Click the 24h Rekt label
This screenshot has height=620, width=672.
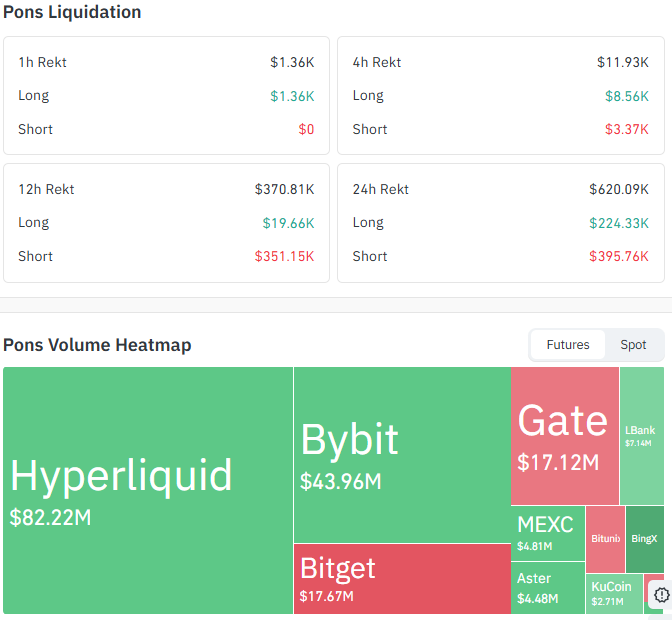pyautogui.click(x=381, y=189)
